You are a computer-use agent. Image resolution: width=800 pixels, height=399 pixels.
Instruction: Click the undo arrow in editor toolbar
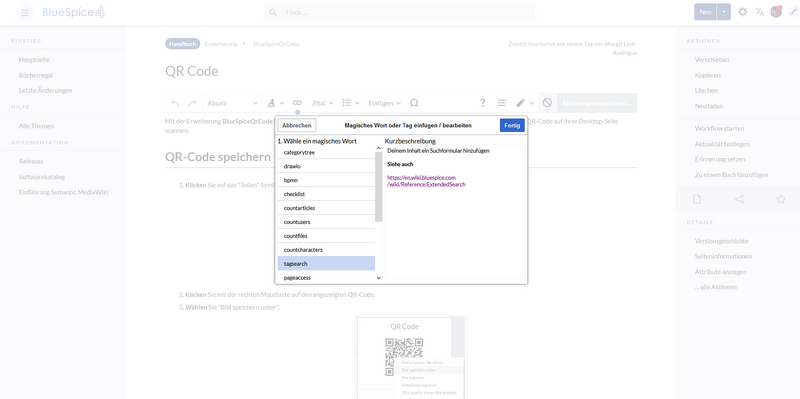point(174,103)
